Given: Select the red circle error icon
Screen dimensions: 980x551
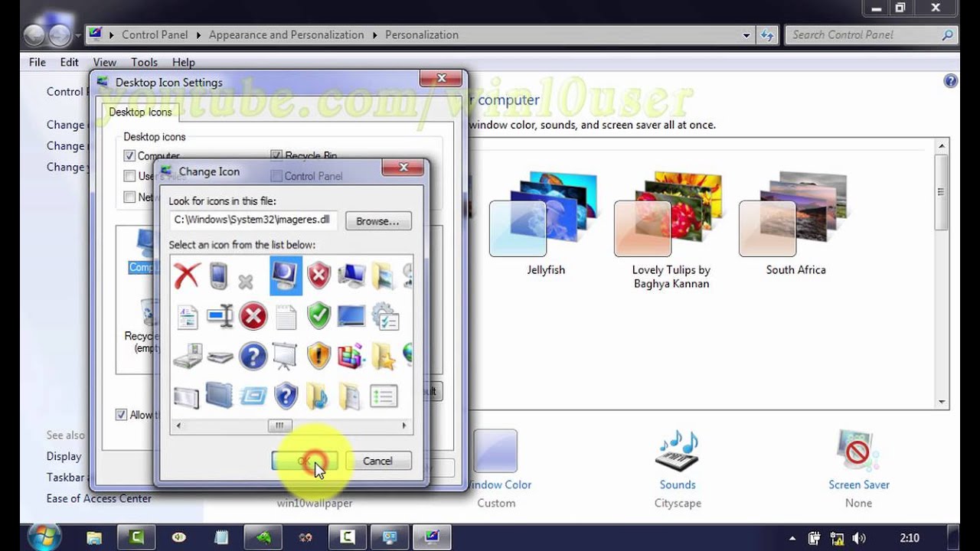Looking at the screenshot, I should [253, 315].
